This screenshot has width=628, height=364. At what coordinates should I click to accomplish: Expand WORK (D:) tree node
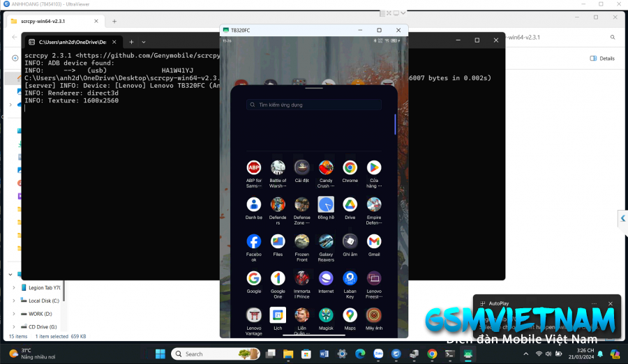(14, 314)
